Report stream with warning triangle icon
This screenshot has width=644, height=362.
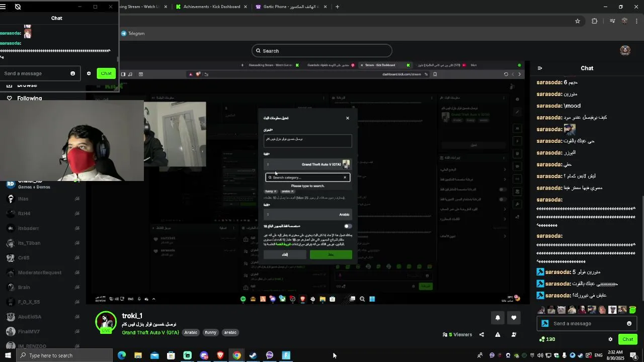(x=498, y=334)
